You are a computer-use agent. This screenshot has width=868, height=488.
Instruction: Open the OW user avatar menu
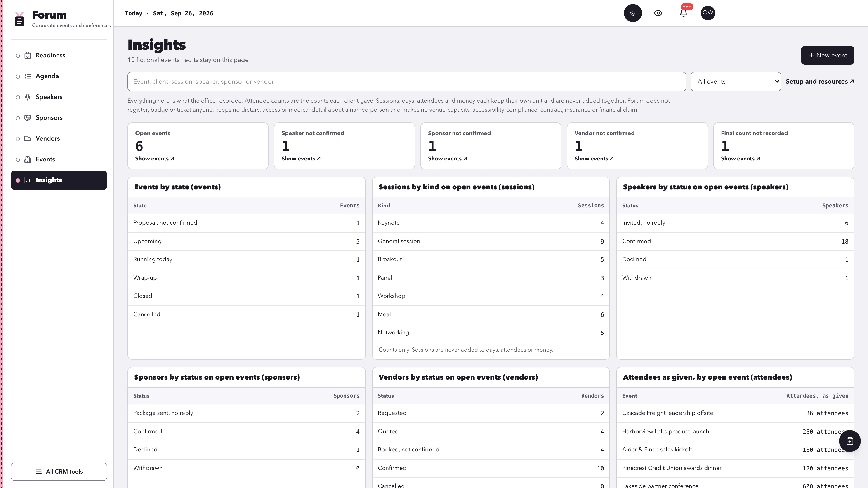[708, 13]
